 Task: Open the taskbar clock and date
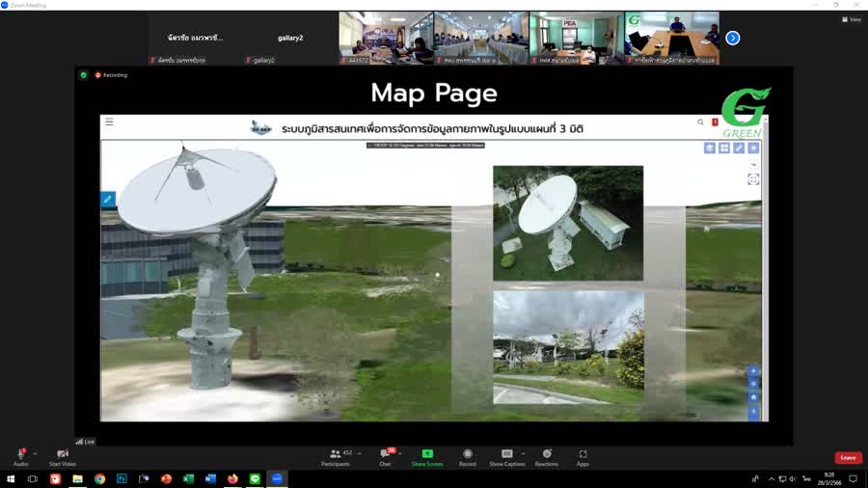tap(828, 479)
